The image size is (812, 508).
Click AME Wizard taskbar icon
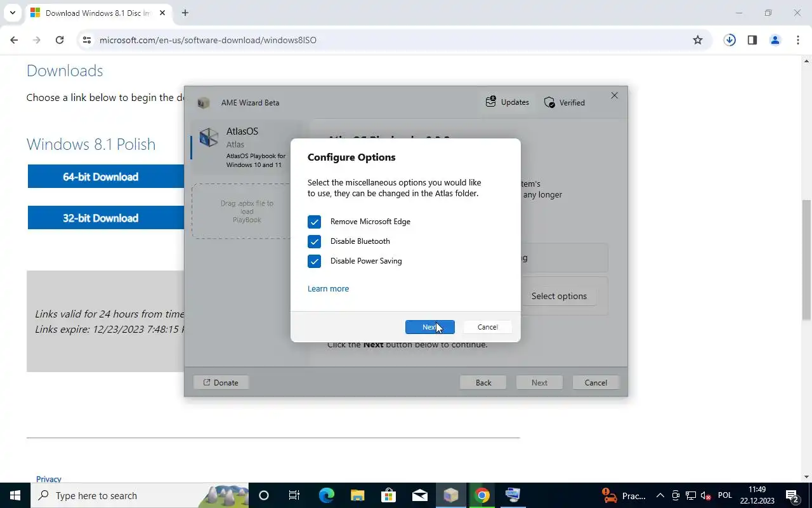pyautogui.click(x=450, y=495)
